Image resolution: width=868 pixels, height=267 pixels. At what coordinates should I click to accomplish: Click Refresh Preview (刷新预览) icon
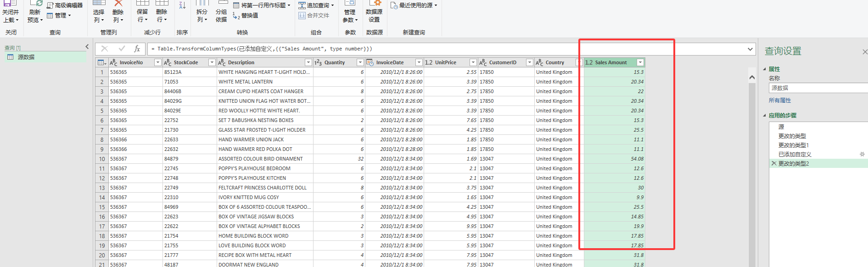click(x=35, y=4)
